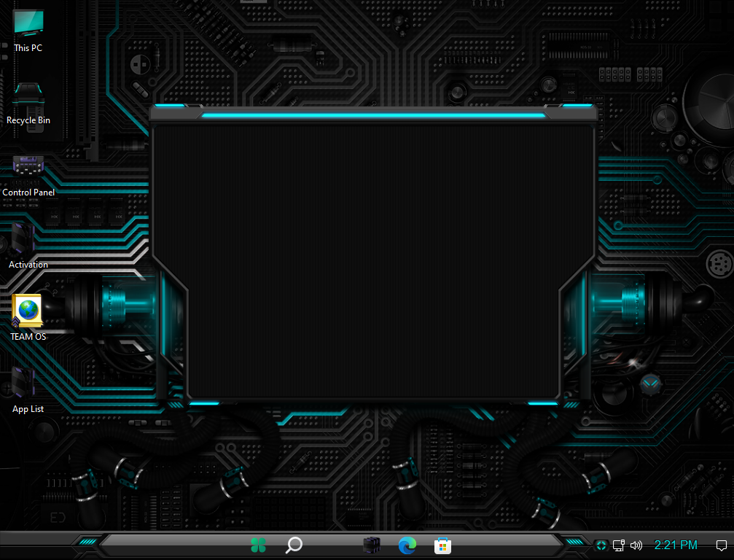Click the 2:21 PM taskbar clock
Image resolution: width=734 pixels, height=560 pixels.
point(676,545)
